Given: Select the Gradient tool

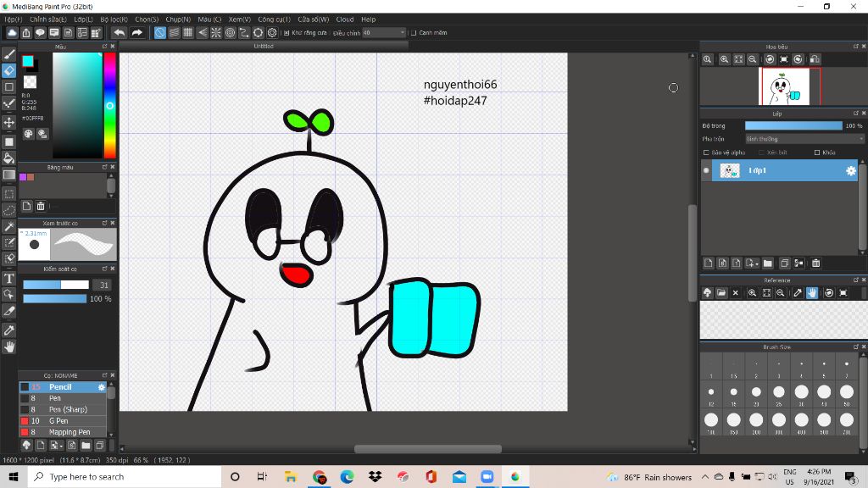Looking at the screenshot, I should pos(8,175).
